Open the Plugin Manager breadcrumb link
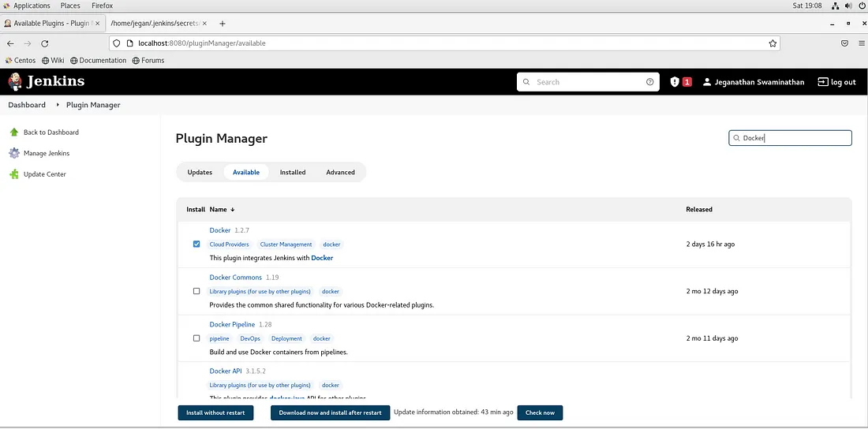The height and width of the screenshot is (429, 868). [x=93, y=105]
